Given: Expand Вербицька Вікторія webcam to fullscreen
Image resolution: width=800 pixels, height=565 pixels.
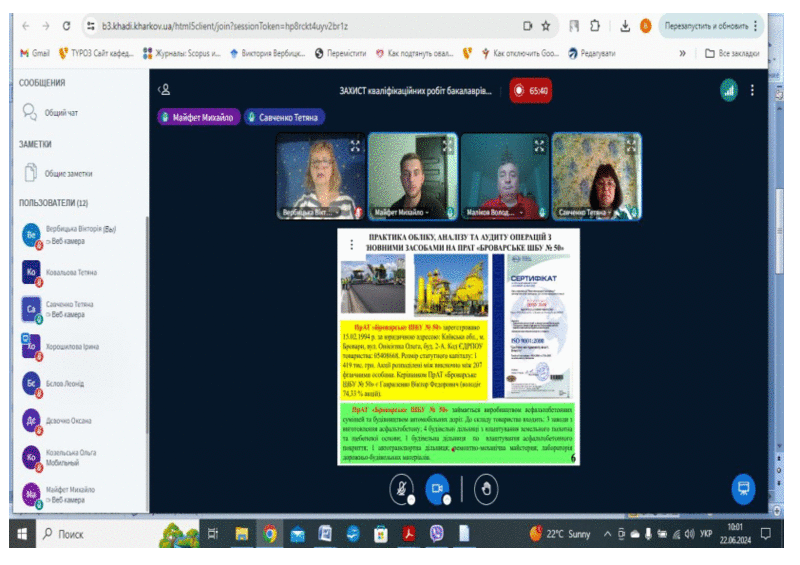Looking at the screenshot, I should tap(355, 146).
